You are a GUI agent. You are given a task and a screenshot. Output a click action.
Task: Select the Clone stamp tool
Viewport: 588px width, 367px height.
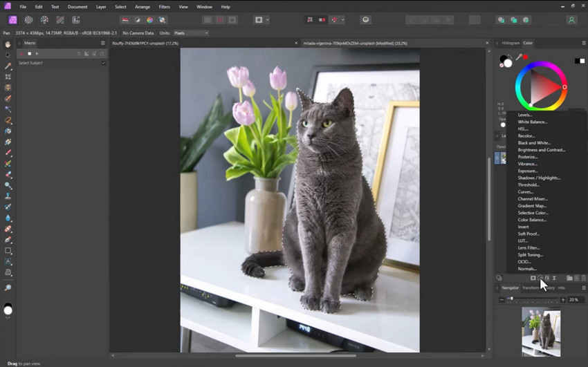point(8,196)
